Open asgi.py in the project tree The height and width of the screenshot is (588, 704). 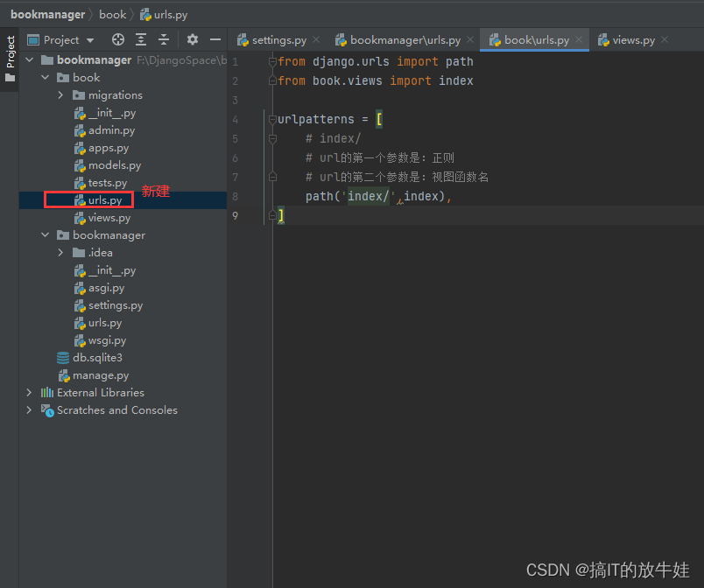pyautogui.click(x=107, y=288)
